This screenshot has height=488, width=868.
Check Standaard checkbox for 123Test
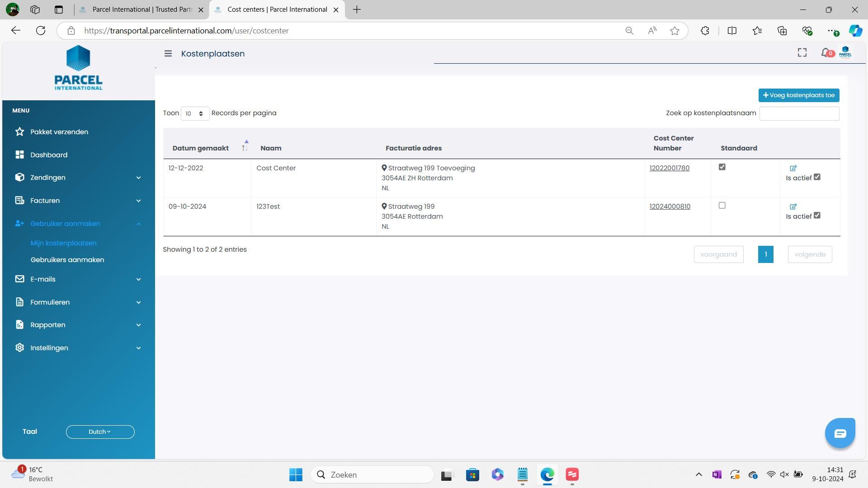722,206
